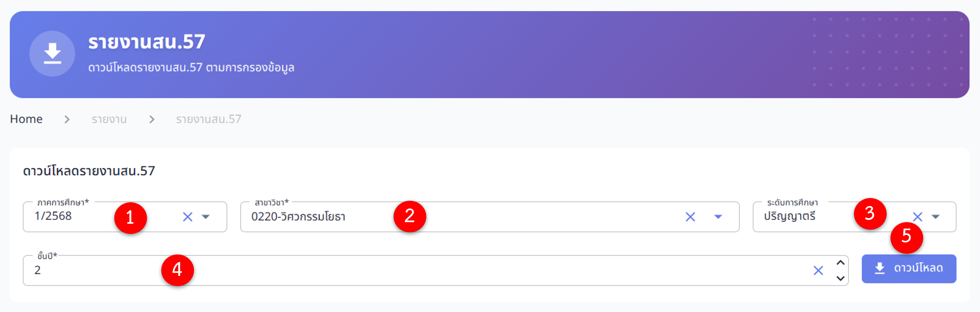The width and height of the screenshot is (980, 312).
Task: Open the ภาคการศึกษา dropdown arrow
Action: (206, 217)
